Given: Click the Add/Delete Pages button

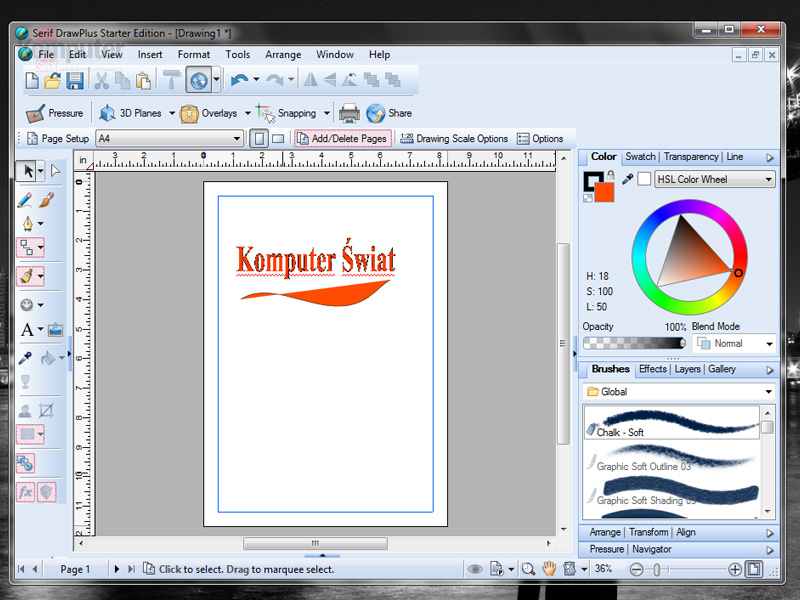Looking at the screenshot, I should pos(342,139).
